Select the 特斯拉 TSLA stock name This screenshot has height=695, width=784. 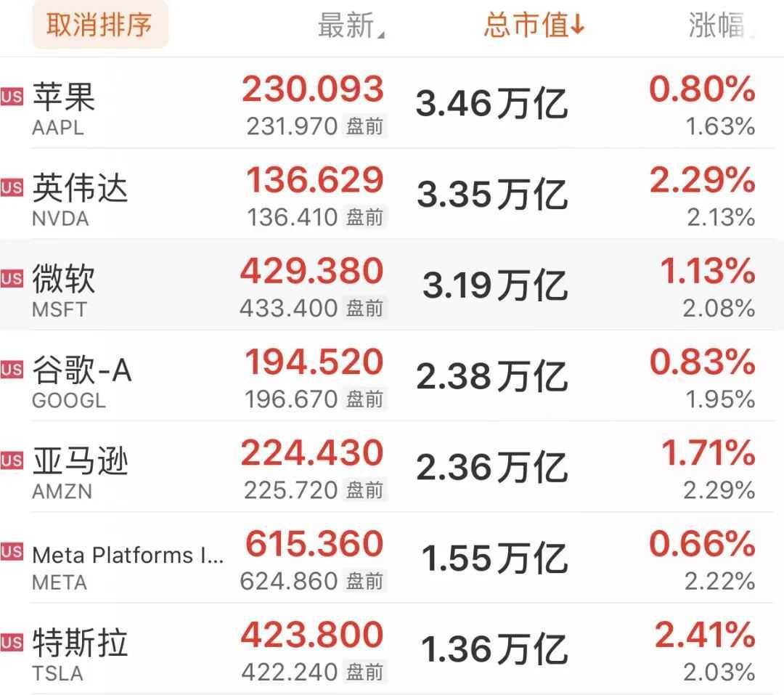pyautogui.click(x=80, y=643)
